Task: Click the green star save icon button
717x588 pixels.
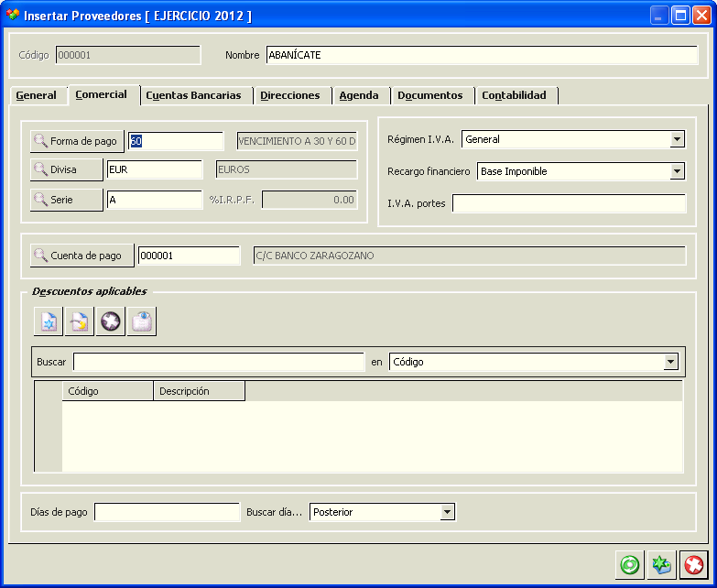Action: (x=662, y=565)
